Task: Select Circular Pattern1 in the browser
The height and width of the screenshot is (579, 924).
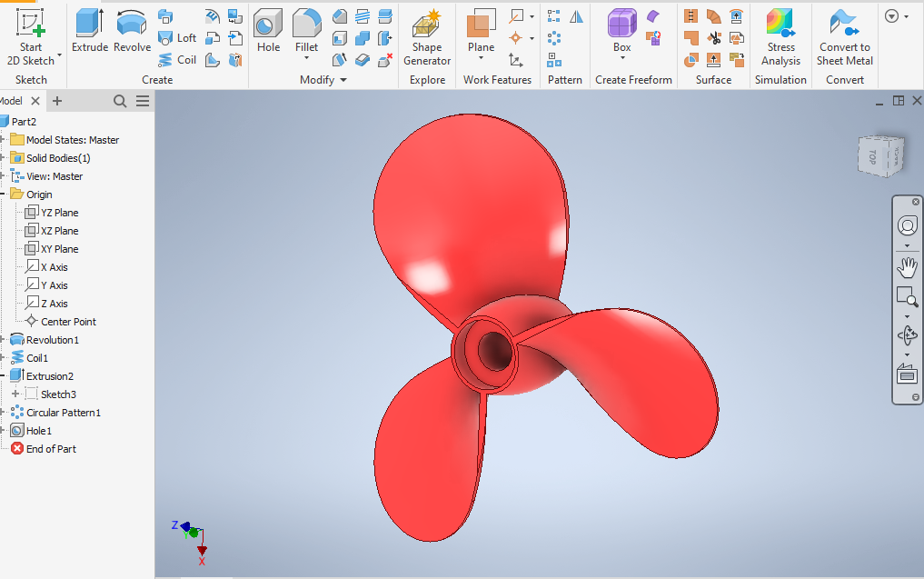Action: pyautogui.click(x=63, y=413)
